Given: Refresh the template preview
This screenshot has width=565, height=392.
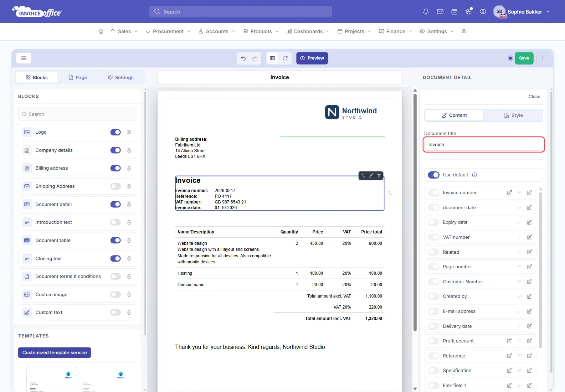Looking at the screenshot, I should point(285,58).
